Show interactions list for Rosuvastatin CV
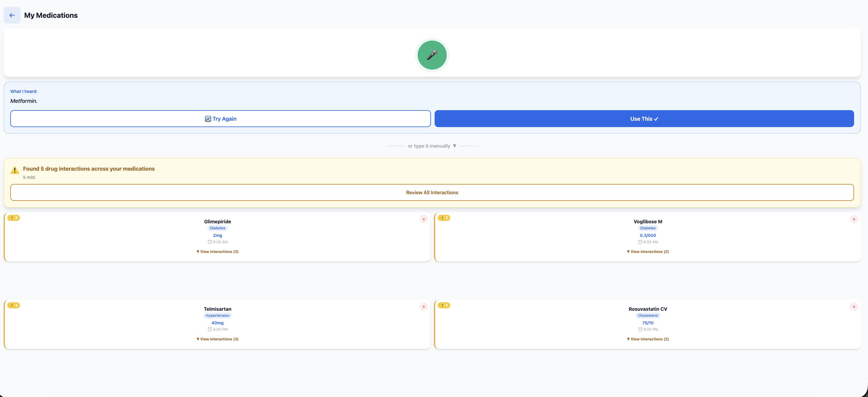The width and height of the screenshot is (868, 397). [x=647, y=339]
